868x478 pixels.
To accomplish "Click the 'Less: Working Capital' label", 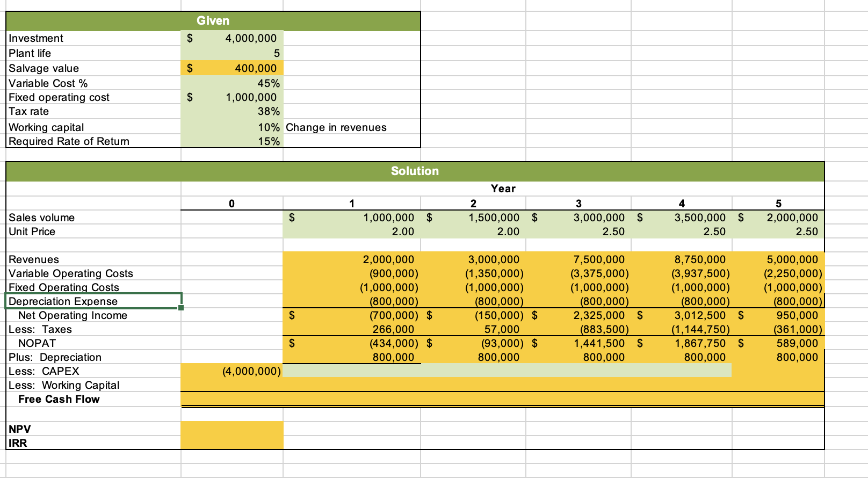I will click(64, 385).
